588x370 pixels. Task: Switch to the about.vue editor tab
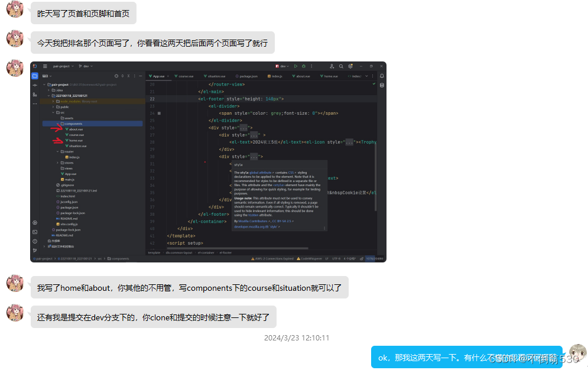(x=301, y=76)
